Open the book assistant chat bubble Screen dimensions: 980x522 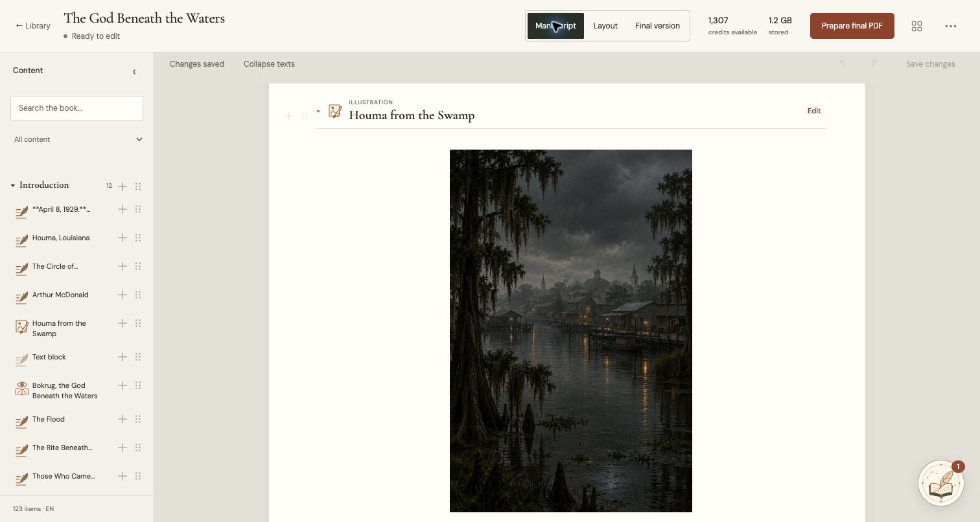[x=940, y=482]
